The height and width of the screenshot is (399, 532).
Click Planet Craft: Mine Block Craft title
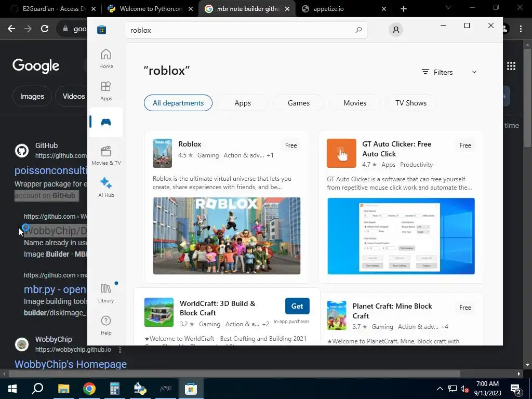point(392,311)
